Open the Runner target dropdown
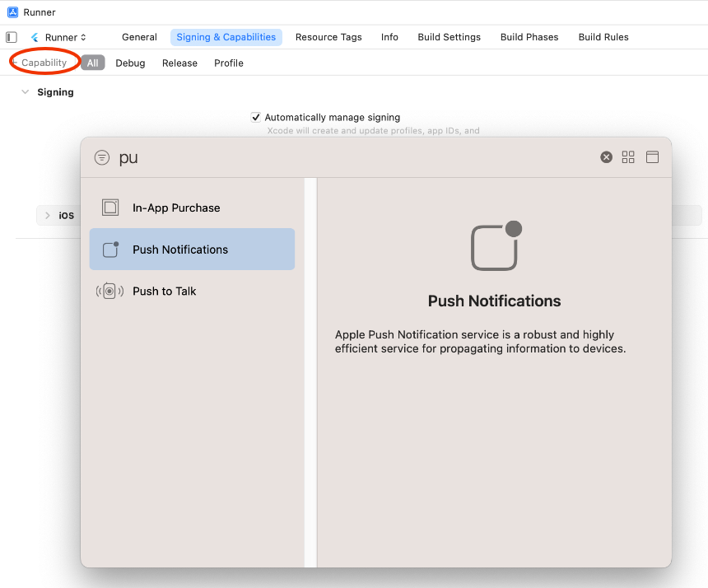The width and height of the screenshot is (708, 588). pos(59,37)
